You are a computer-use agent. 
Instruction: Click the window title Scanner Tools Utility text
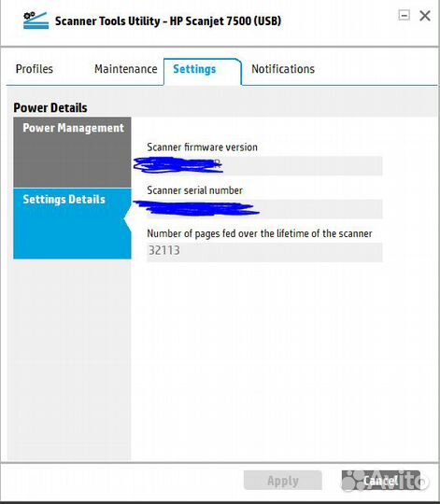click(168, 21)
